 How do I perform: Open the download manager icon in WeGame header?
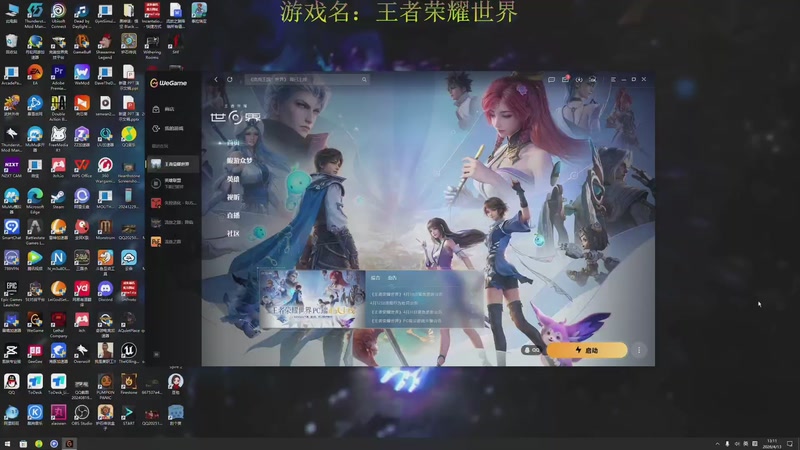tap(579, 80)
